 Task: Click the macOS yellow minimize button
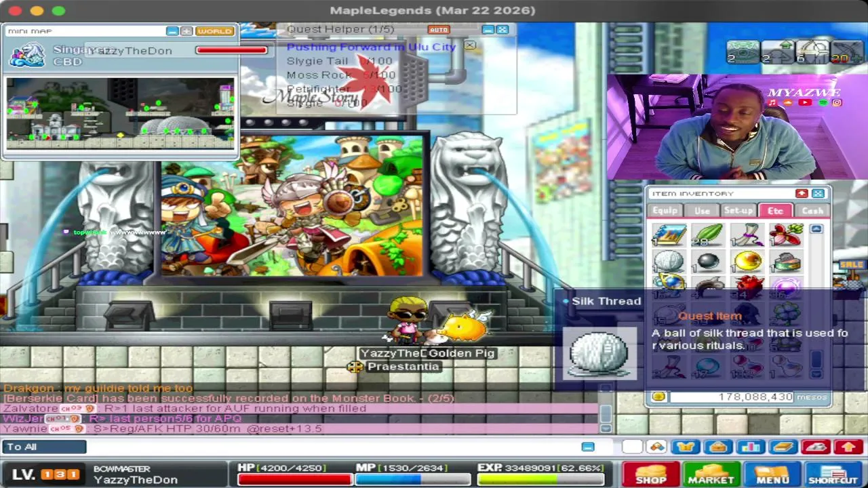pyautogui.click(x=37, y=10)
